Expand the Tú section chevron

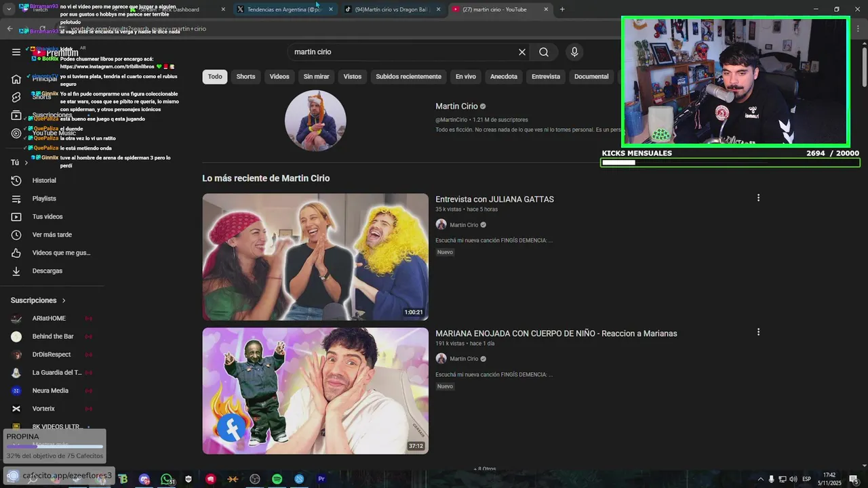coord(26,163)
